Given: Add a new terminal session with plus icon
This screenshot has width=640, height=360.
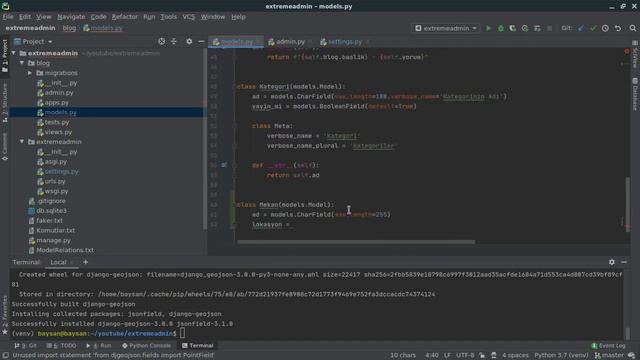Looking at the screenshot, I should (86, 262).
